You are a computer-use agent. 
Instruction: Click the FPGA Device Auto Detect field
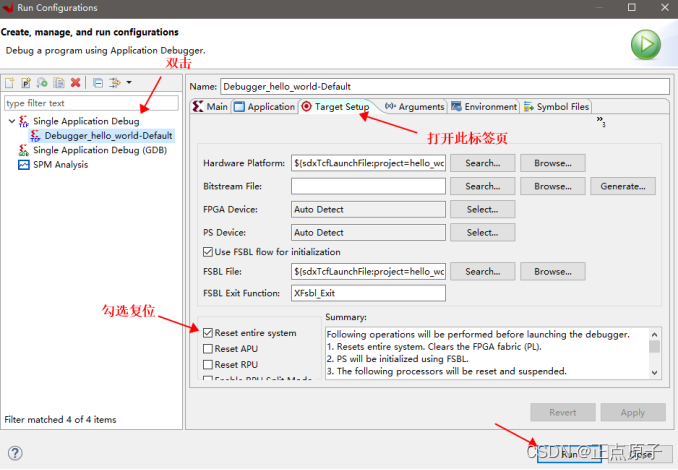tap(368, 209)
